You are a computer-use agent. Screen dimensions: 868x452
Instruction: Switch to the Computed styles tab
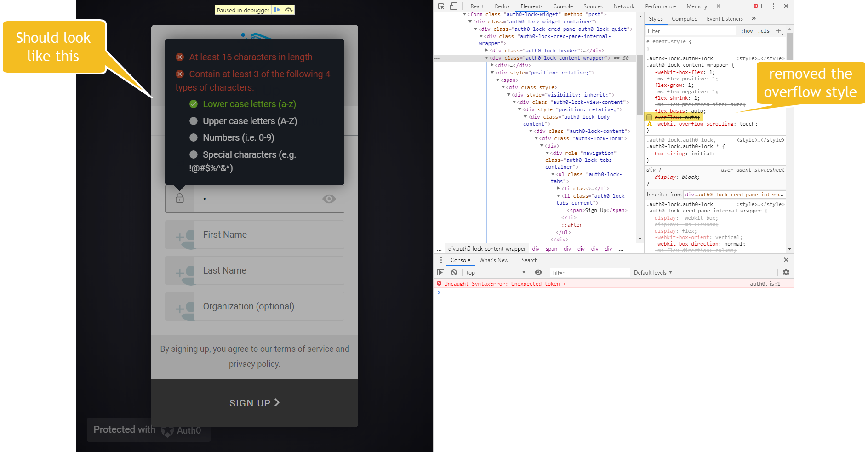coord(685,19)
